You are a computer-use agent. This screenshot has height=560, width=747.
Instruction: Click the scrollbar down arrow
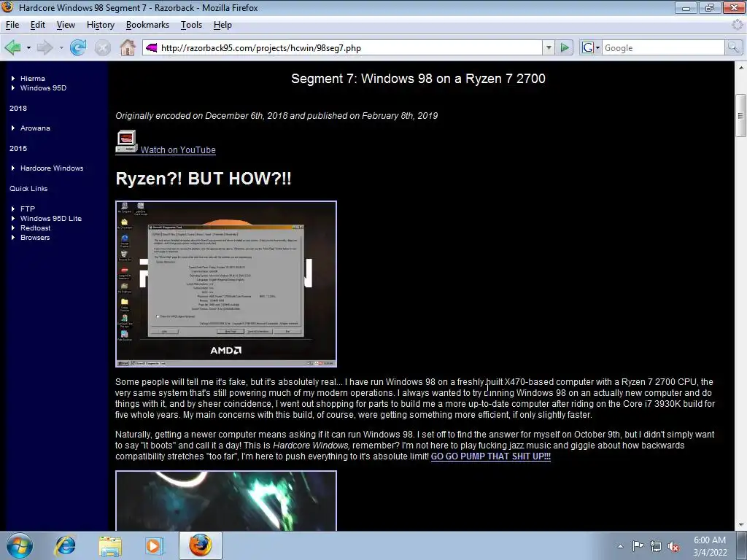pos(740,525)
